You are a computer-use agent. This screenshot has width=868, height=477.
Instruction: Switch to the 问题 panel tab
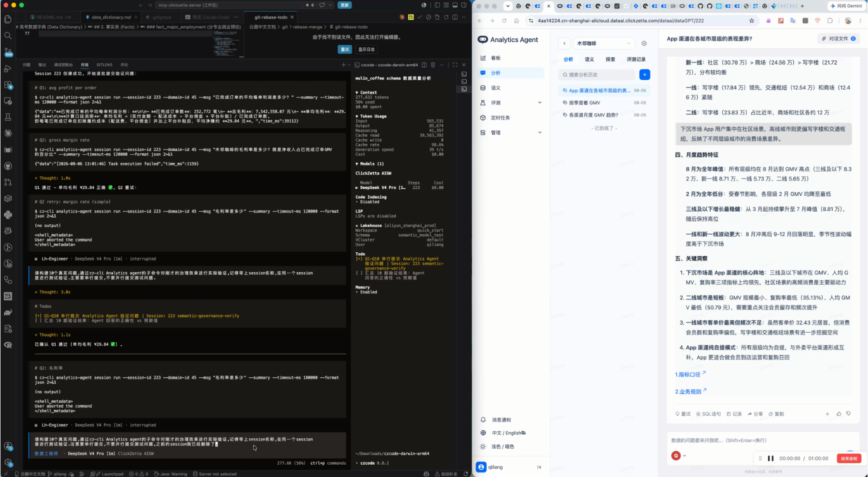(26, 65)
